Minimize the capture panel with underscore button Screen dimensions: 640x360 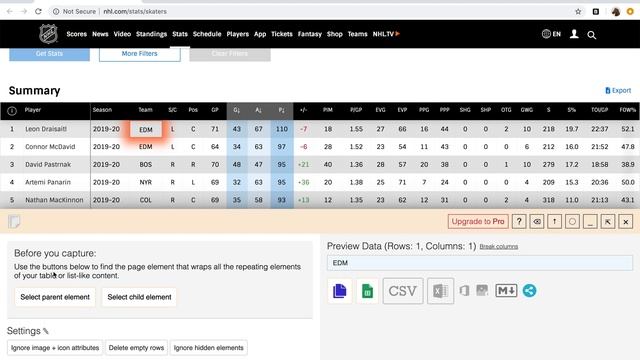[x=590, y=222]
